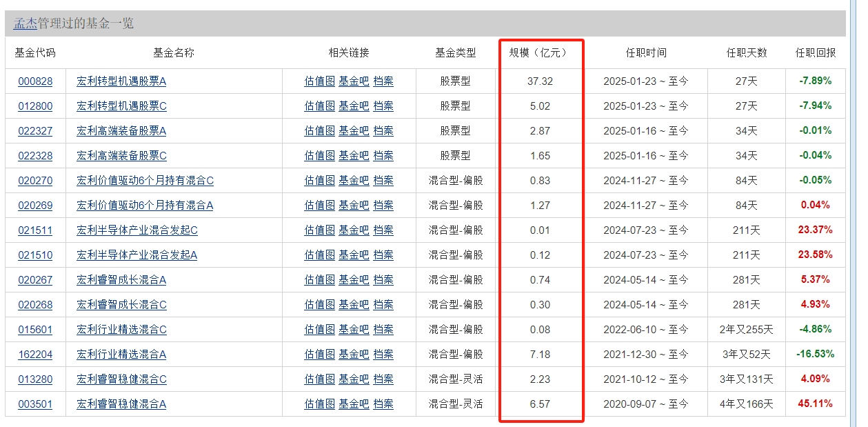Open 宏利行业精选混合C fund link
Image resolution: width=868 pixels, height=427 pixels.
tap(121, 330)
